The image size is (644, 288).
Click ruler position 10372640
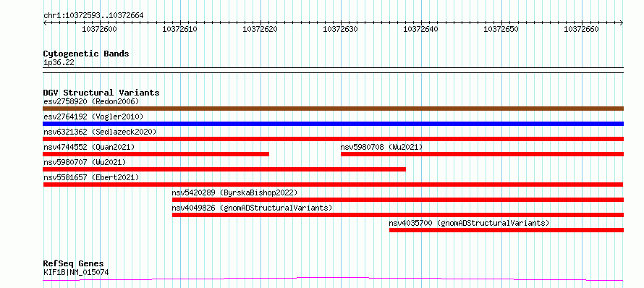tap(421, 29)
